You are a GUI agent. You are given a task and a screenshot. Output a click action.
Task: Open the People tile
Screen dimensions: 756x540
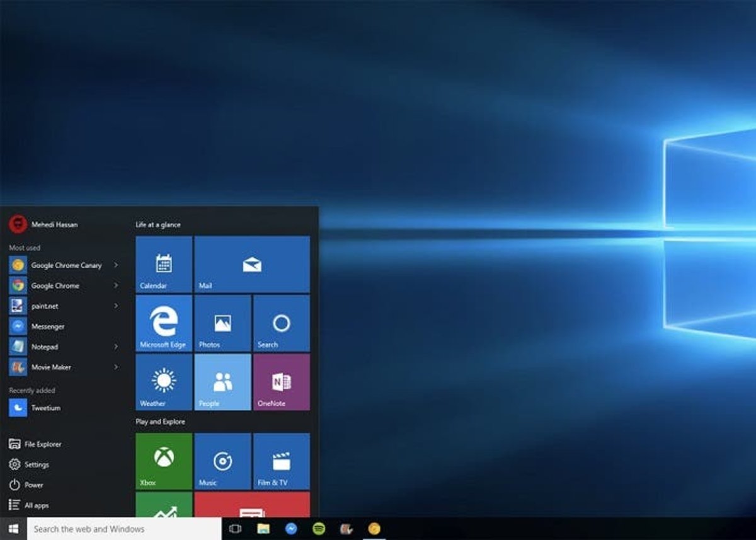point(222,382)
